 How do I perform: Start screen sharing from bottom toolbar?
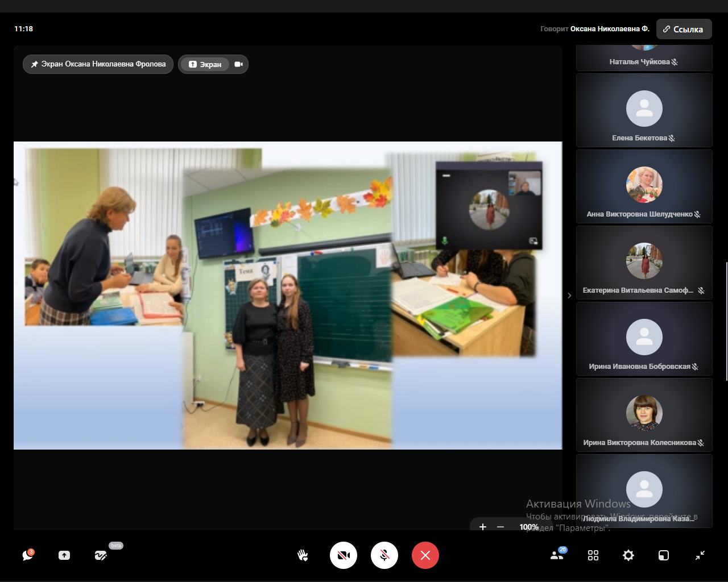tap(64, 555)
